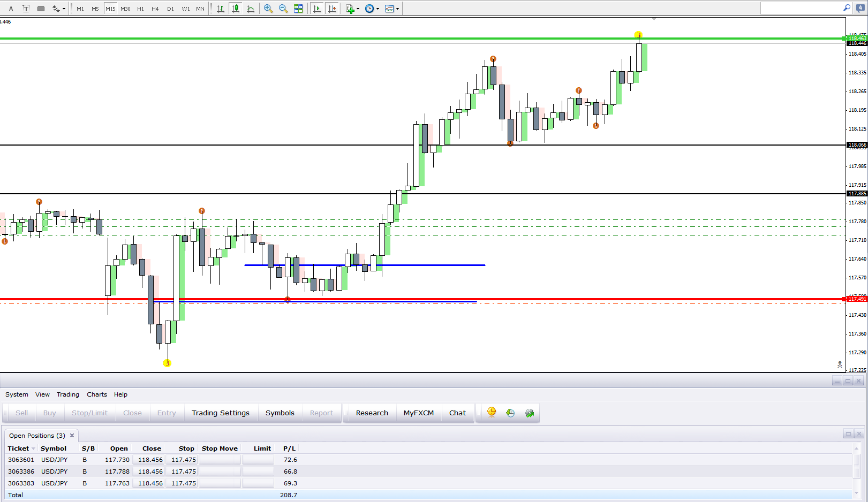Image resolution: width=868 pixels, height=502 pixels.
Task: Open the Research button
Action: [x=372, y=413]
